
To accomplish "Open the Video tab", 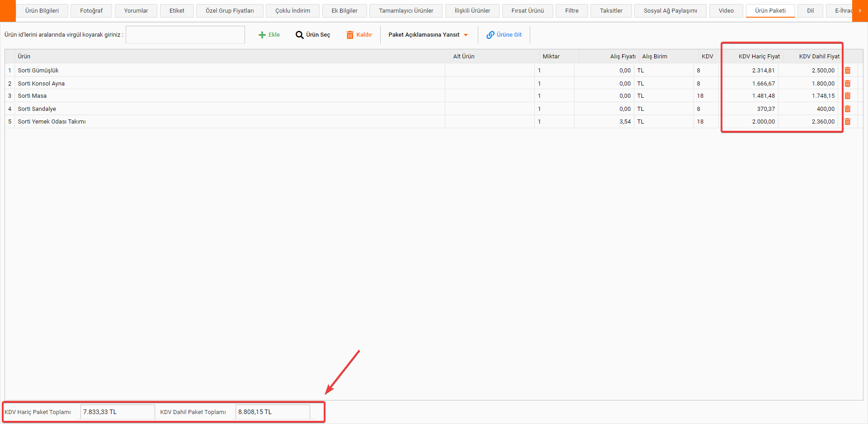I will point(726,11).
